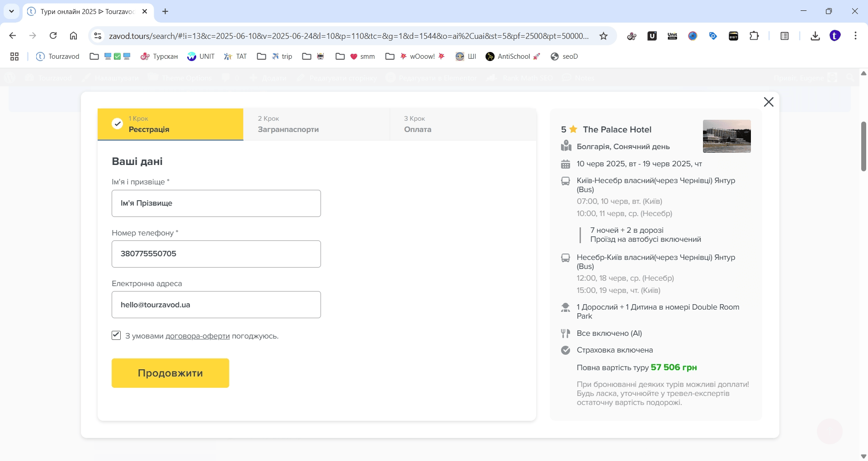Screen dimensions: 868x461
Task: Click the browser reload page icon
Action: (x=53, y=36)
